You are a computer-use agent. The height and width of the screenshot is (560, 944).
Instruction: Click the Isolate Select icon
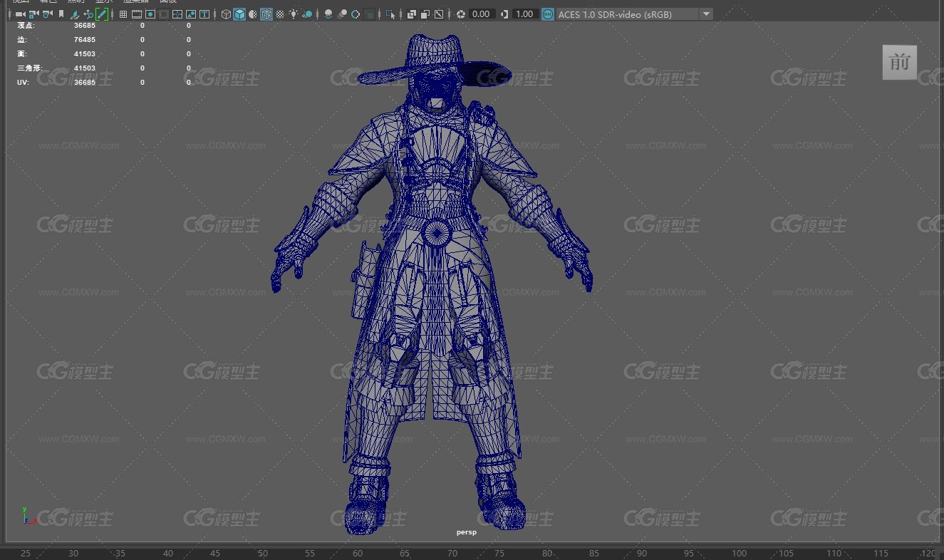coord(390,14)
